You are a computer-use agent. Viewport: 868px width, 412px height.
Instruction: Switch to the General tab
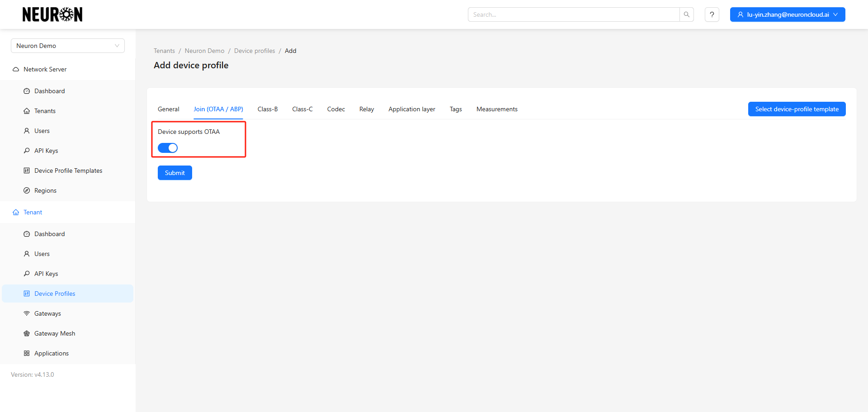pyautogui.click(x=168, y=109)
